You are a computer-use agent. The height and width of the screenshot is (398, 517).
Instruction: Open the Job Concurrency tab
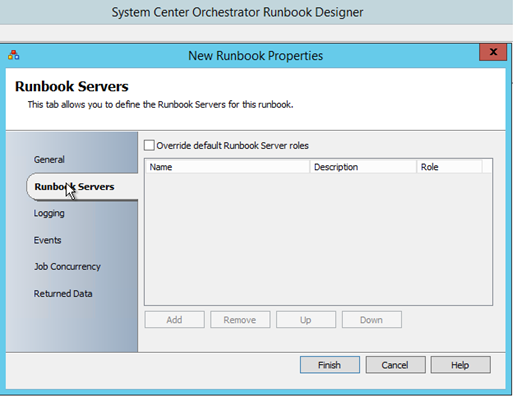[x=67, y=267]
